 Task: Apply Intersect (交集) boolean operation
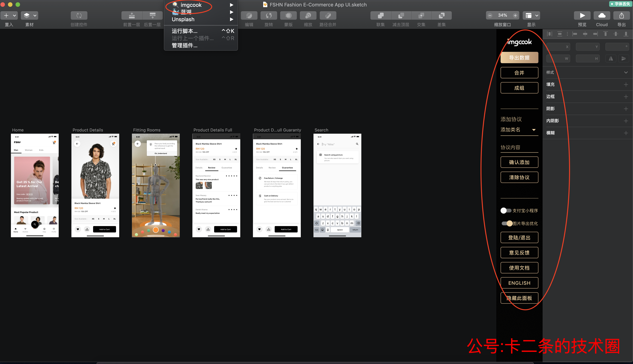[x=421, y=16]
